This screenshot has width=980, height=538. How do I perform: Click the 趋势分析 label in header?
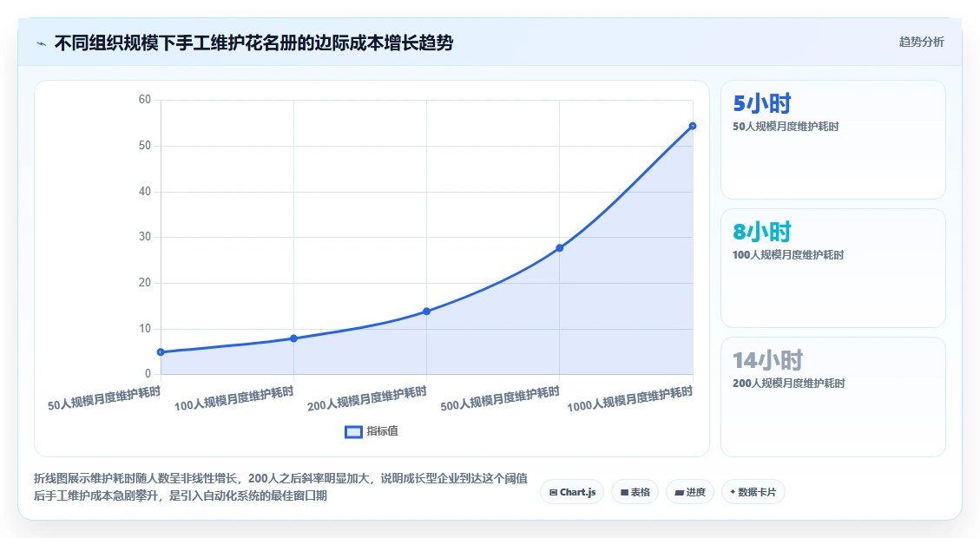pos(921,42)
